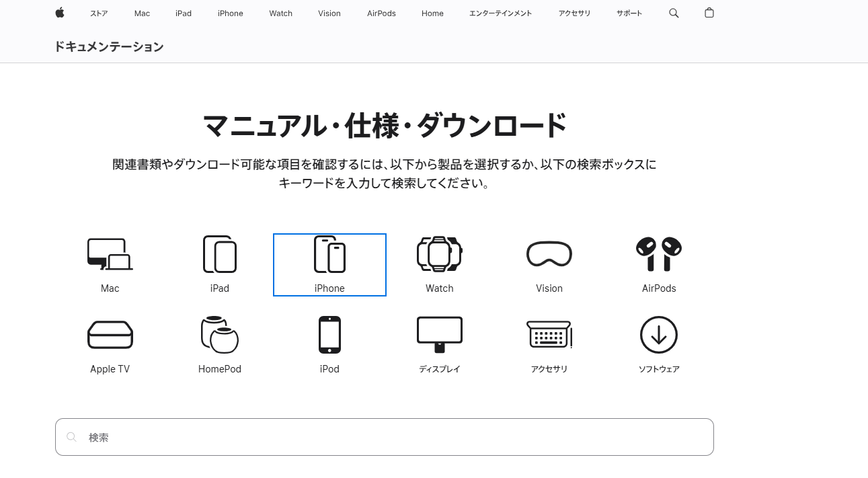Open Mac in the top navigation menu
The image size is (868, 478).
coord(142,13)
